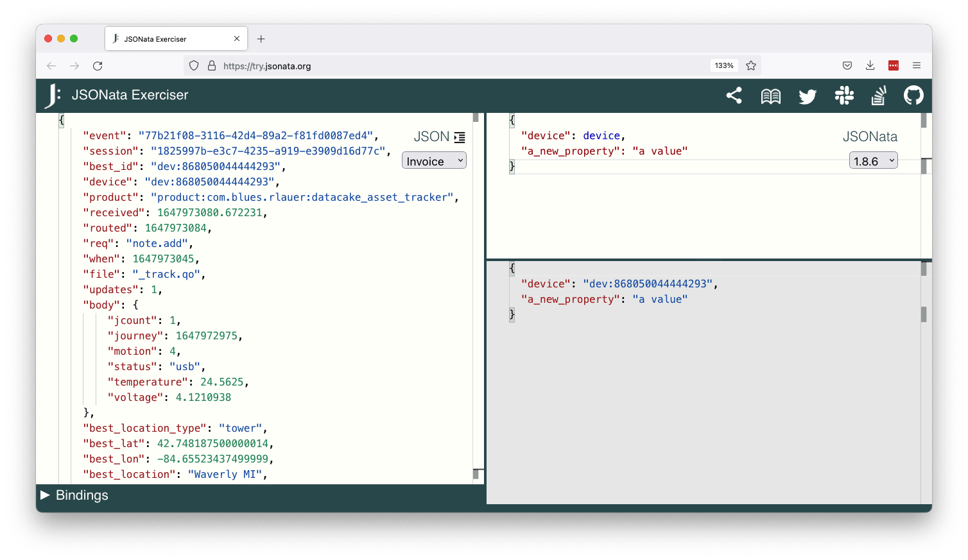Open the 1.8.6 version dropdown
Image resolution: width=968 pixels, height=560 pixels.
tap(874, 161)
